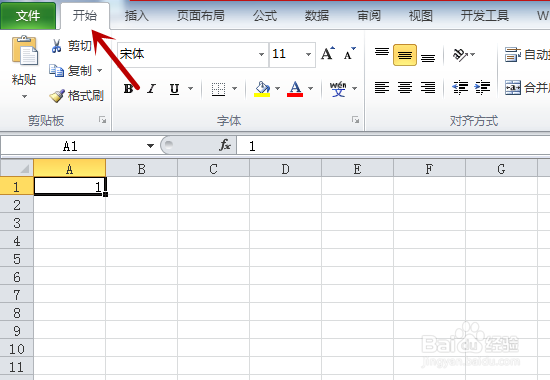Click the Name Box showing A1
550x380 pixels.
[70, 146]
